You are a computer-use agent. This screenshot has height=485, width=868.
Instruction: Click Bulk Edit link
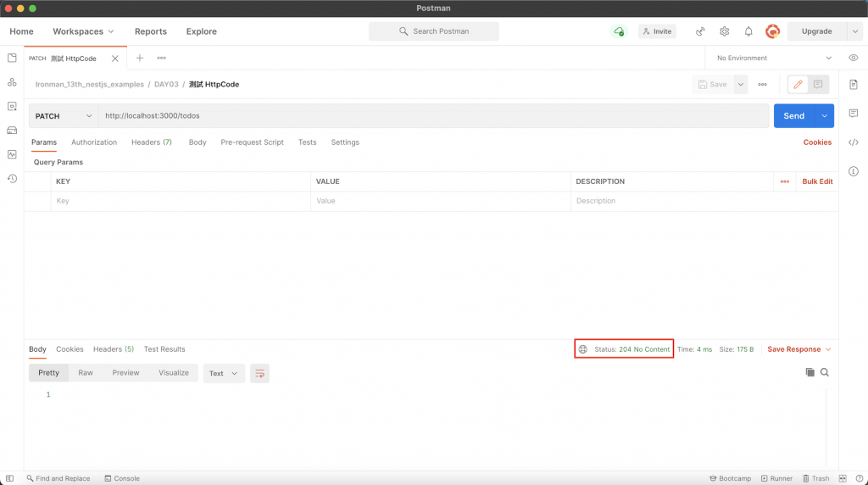(817, 181)
